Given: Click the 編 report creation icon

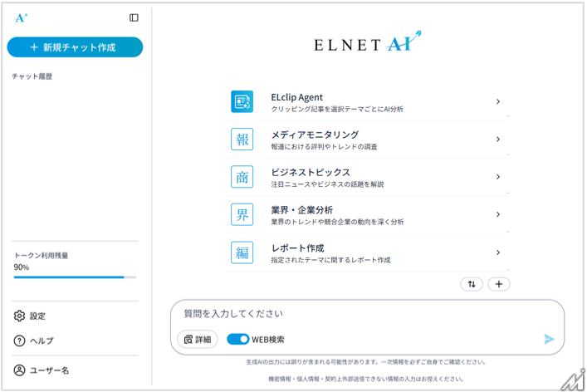Looking at the screenshot, I should (242, 252).
